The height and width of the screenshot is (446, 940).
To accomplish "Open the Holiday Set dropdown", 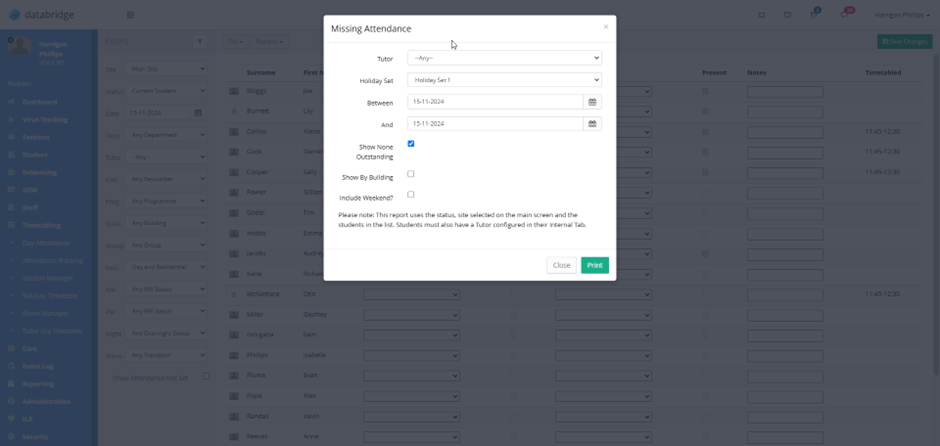I will point(504,80).
